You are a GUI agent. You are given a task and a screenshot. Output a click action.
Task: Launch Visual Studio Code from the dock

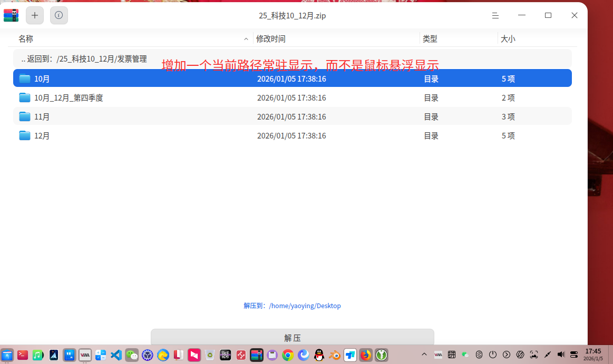pos(116,355)
